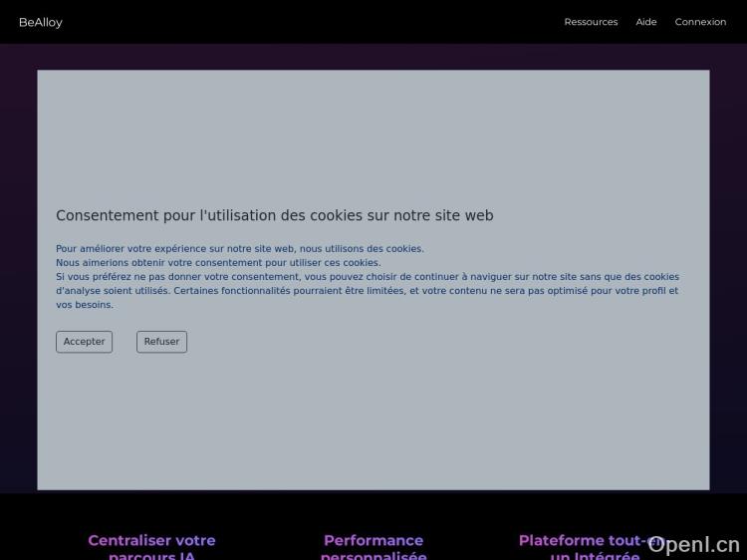Select the 'Performance personnalisée' heading
The width and height of the screenshot is (747, 560).
coord(373,546)
